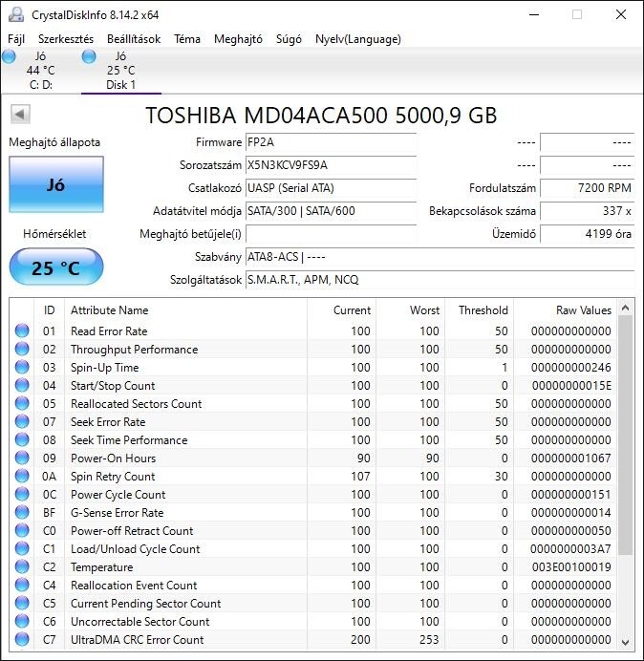Click status orb for Seek Error Rate
The image size is (644, 661).
[22, 421]
